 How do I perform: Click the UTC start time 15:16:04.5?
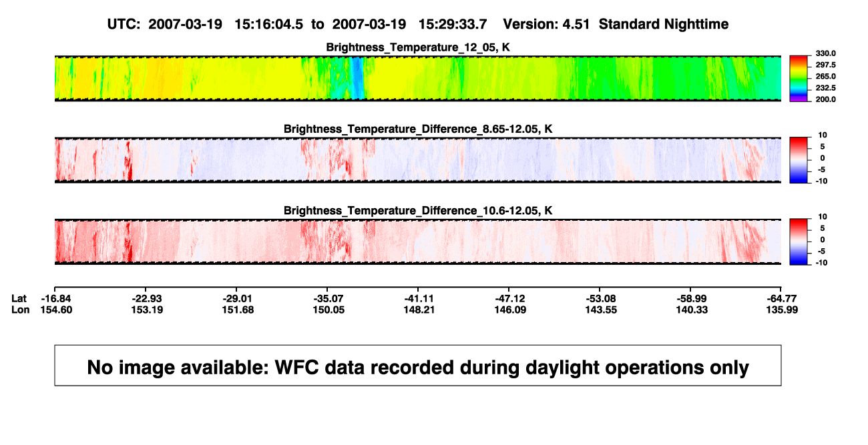(270, 24)
